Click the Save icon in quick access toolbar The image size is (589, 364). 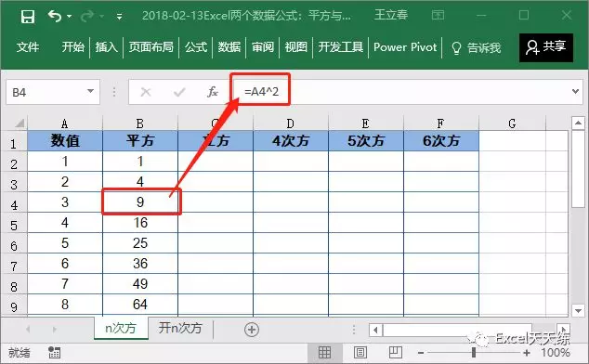[28, 17]
